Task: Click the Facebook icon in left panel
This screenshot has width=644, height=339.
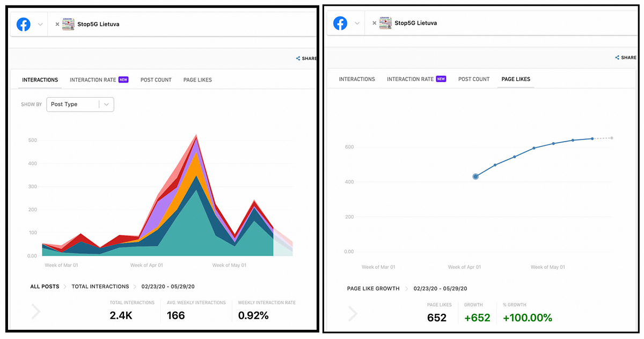Action: pyautogui.click(x=23, y=25)
